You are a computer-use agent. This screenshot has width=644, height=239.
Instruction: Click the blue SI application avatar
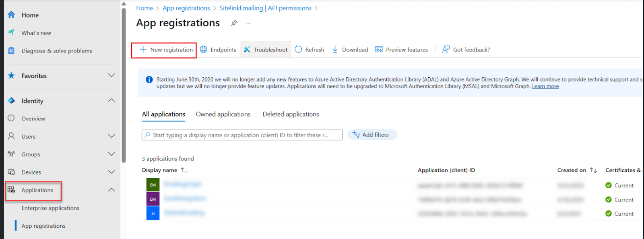click(x=153, y=213)
